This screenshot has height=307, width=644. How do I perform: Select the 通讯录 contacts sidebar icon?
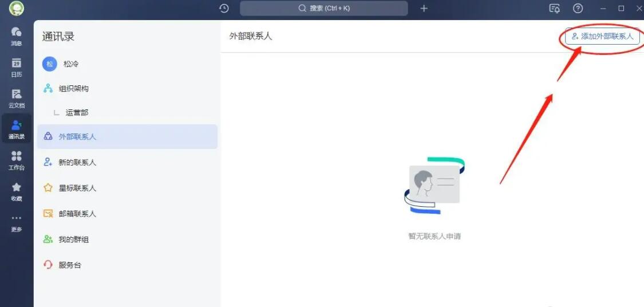17,129
